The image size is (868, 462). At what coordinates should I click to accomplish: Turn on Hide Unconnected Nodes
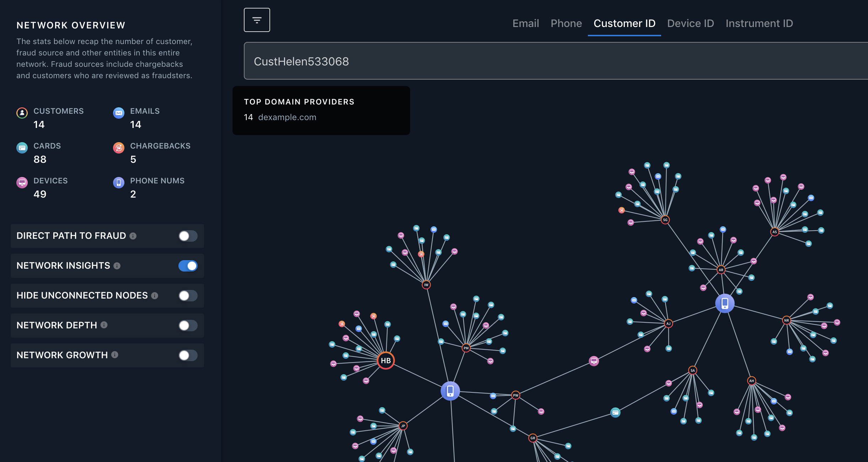coord(188,296)
